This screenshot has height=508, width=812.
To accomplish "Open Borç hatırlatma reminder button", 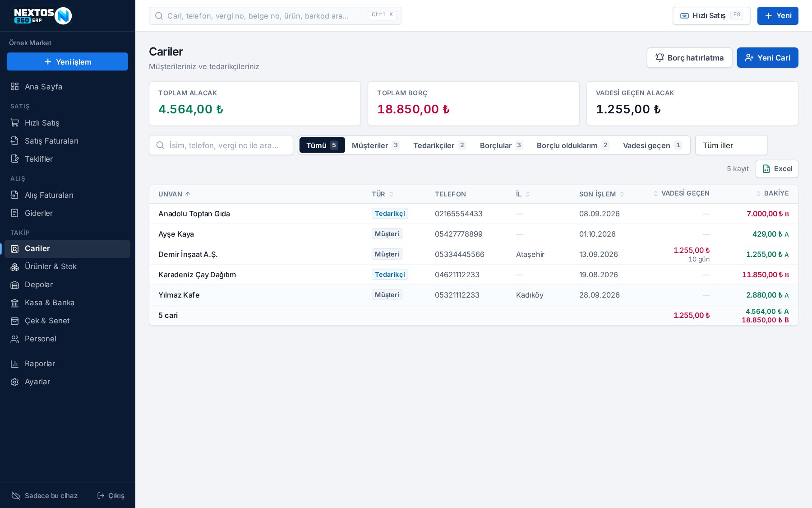I will pyautogui.click(x=689, y=58).
